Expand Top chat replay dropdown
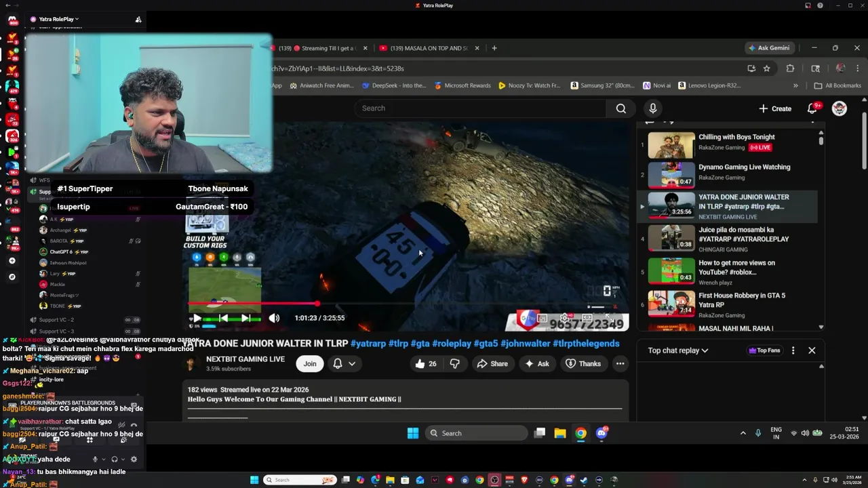Screen dimensions: 868x488 tap(678, 350)
